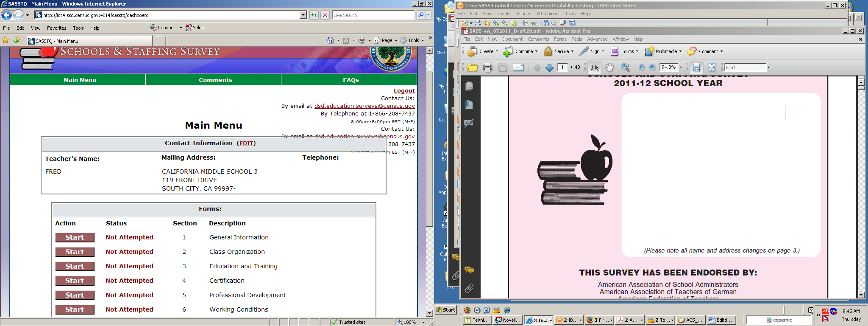Open the Advanced menu in Acrobat
The width and height of the screenshot is (868, 326).
tap(597, 39)
